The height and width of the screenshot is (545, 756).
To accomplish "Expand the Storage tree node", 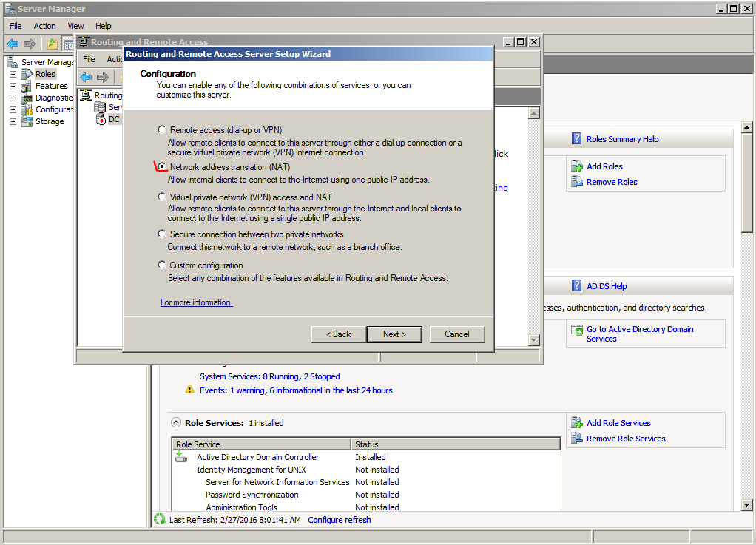I will click(13, 121).
